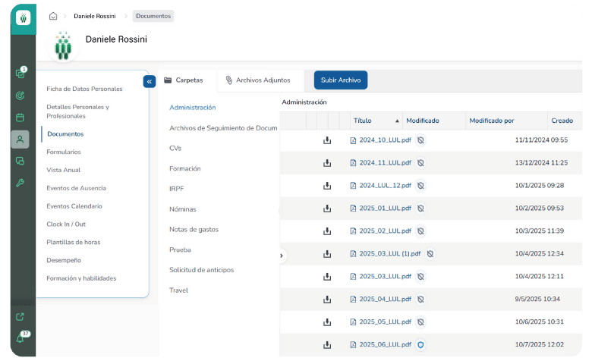The image size is (592, 364).
Task: Collapse the side menu with double chevron
Action: click(x=150, y=81)
